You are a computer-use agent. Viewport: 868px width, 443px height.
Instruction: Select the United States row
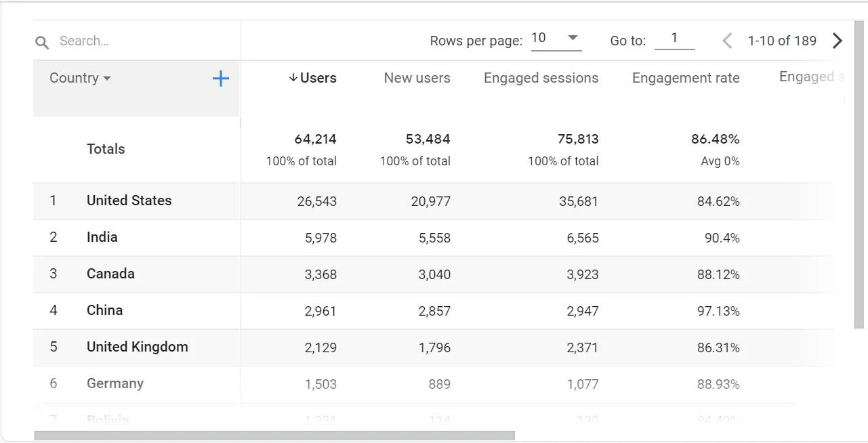129,201
